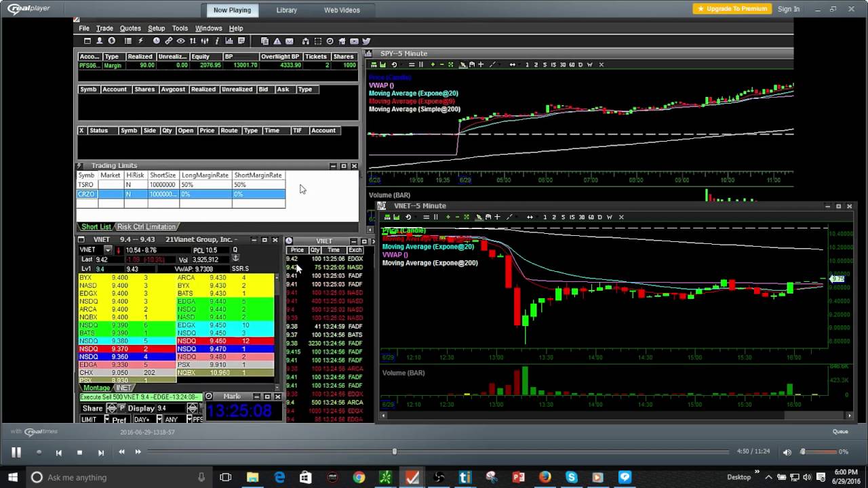Mute RealPlayer with speaker icon
Screen dimensions: 868x488
coord(787,452)
